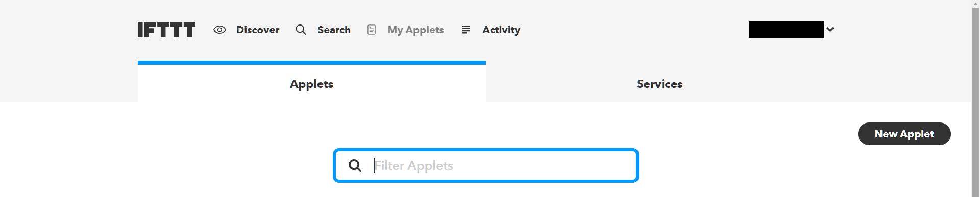The height and width of the screenshot is (197, 980).
Task: Focus the Filter Applets input field
Action: pos(486,165)
